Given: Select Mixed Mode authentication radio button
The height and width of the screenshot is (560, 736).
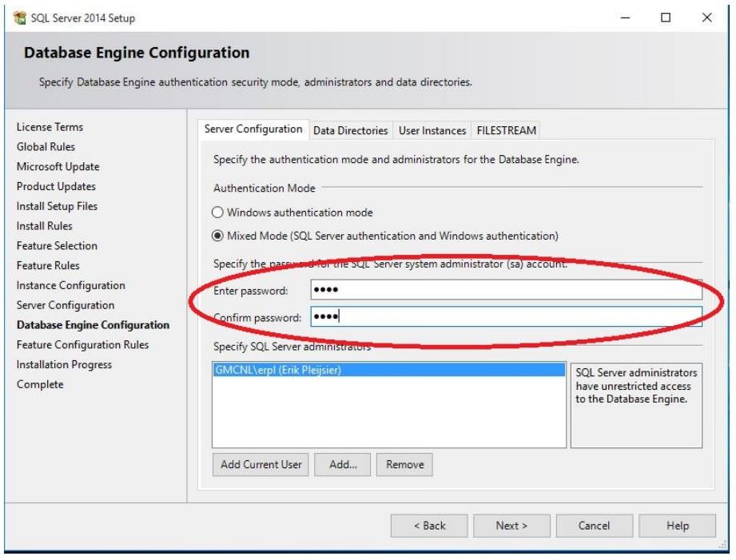Looking at the screenshot, I should pyautogui.click(x=217, y=236).
